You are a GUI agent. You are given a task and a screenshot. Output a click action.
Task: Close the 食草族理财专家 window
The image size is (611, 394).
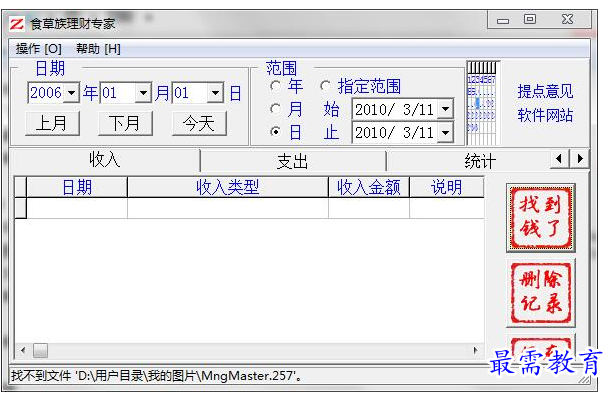(x=567, y=19)
